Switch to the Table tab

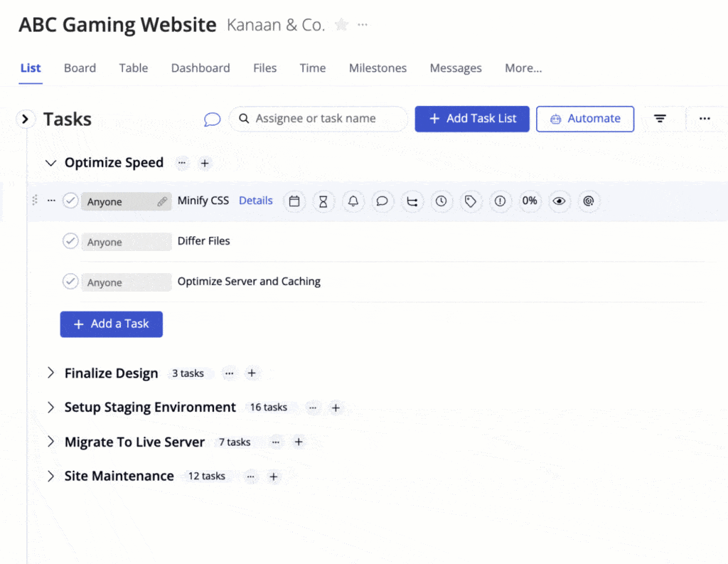[x=133, y=68]
